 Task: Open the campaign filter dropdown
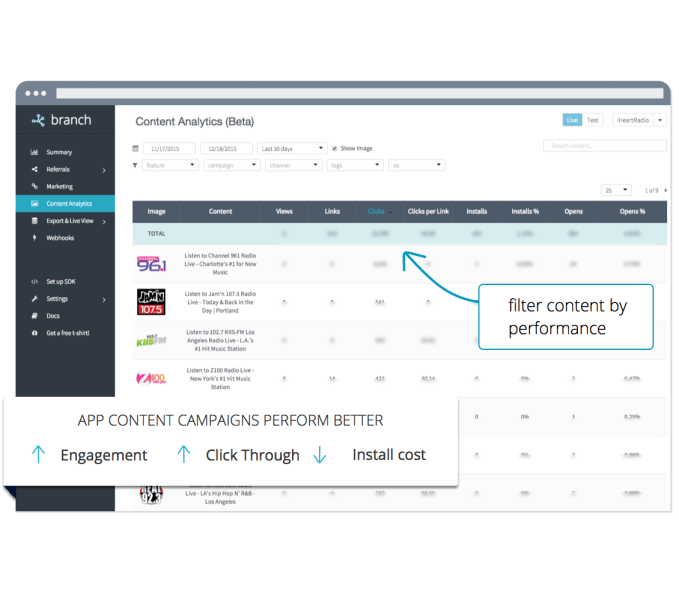232,165
